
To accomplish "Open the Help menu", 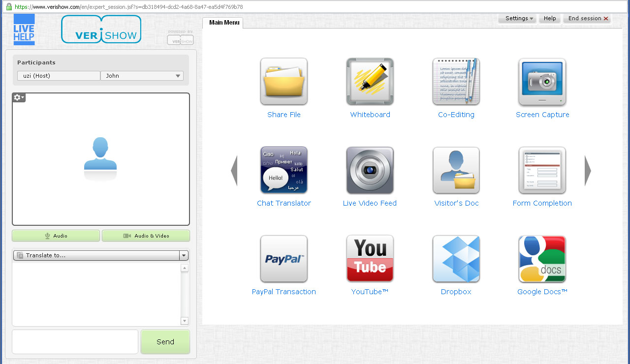I will pos(550,18).
